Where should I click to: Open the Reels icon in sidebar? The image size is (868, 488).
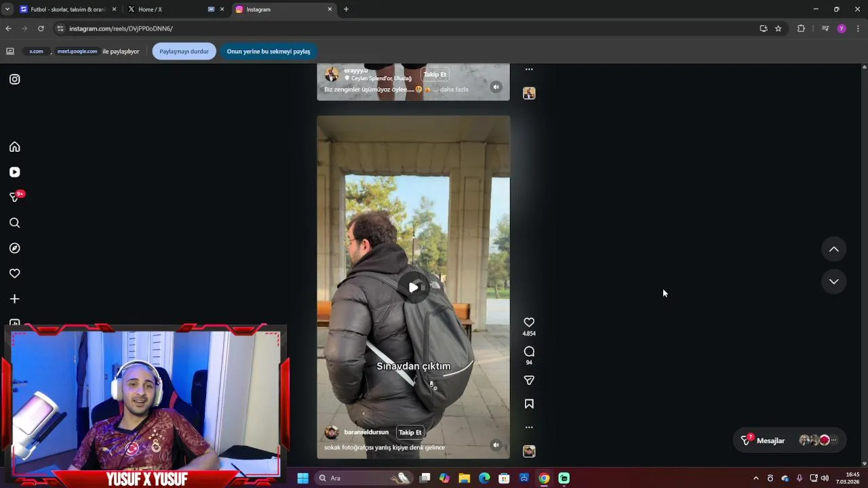coord(14,172)
